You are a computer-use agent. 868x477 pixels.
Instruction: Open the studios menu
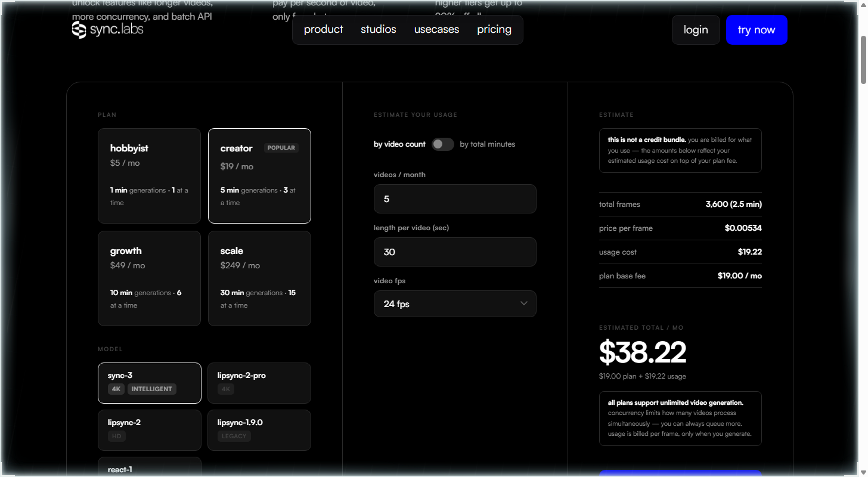click(x=379, y=29)
